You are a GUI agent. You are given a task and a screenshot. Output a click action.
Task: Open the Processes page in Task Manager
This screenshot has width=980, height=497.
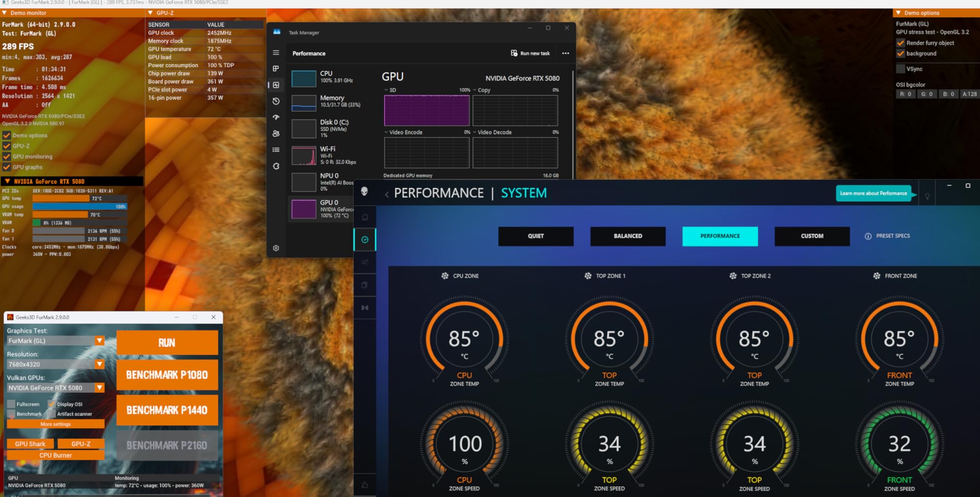click(x=276, y=69)
